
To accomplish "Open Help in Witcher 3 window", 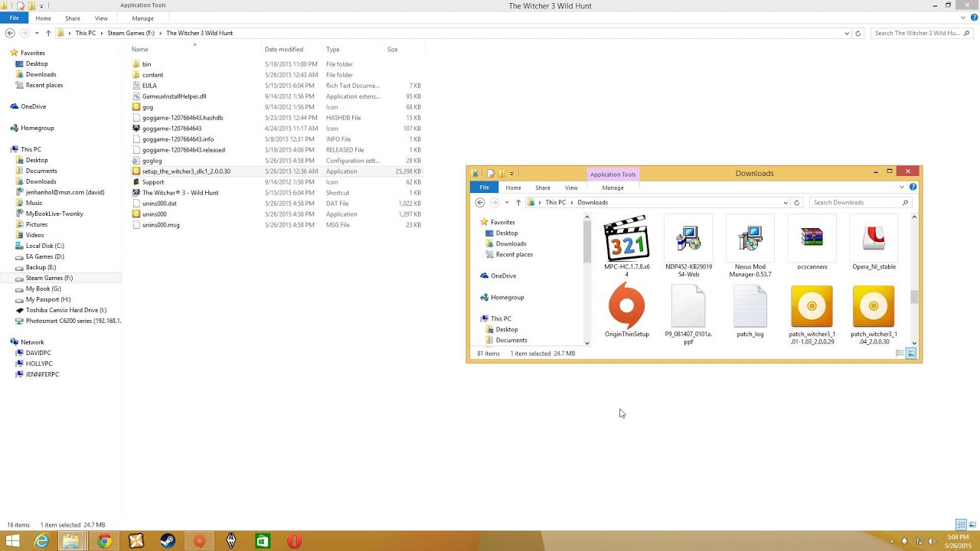I will coord(974,18).
